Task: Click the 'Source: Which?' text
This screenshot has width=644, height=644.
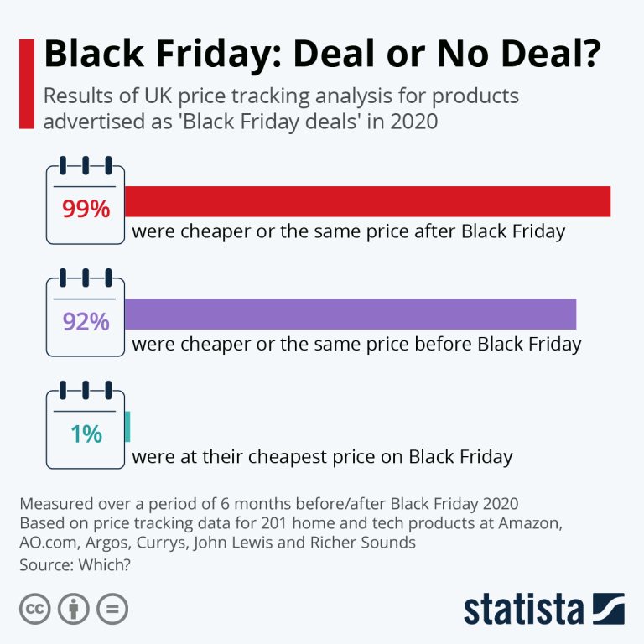Action: point(74,565)
